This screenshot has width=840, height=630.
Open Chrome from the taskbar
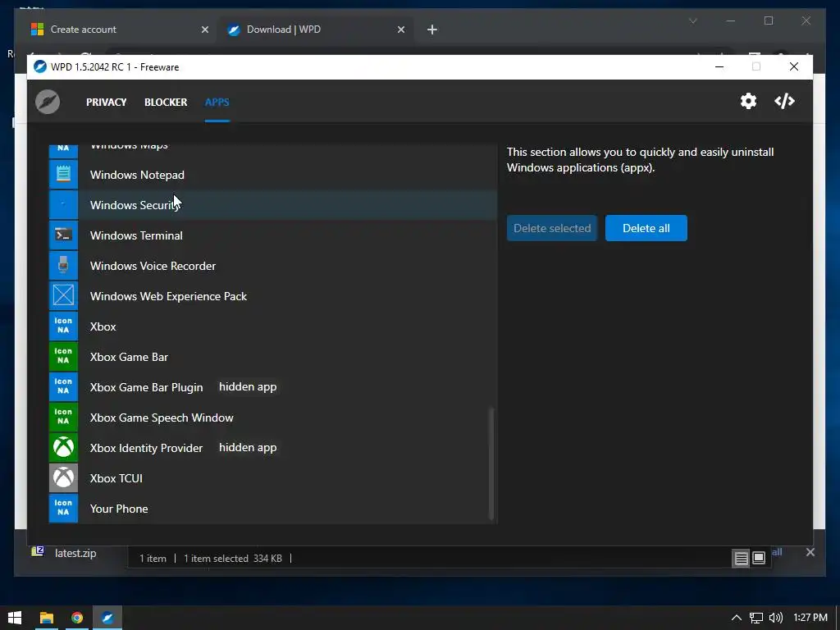77,618
